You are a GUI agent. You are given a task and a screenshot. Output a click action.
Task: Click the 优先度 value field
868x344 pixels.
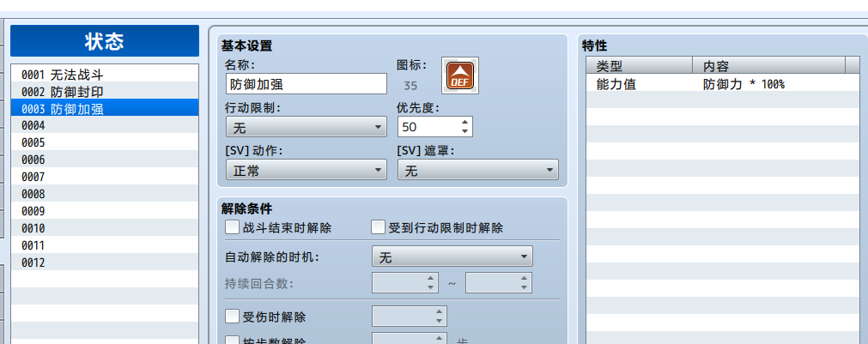428,127
